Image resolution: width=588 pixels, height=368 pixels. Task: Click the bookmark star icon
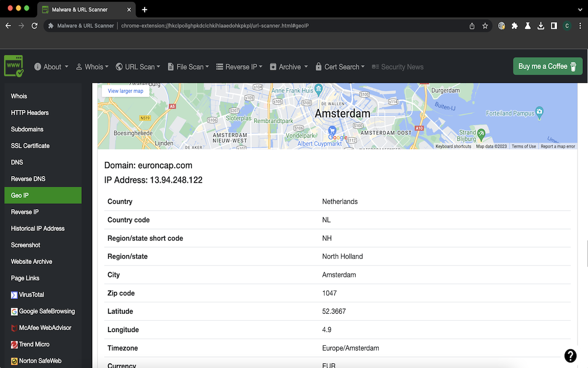pos(485,26)
